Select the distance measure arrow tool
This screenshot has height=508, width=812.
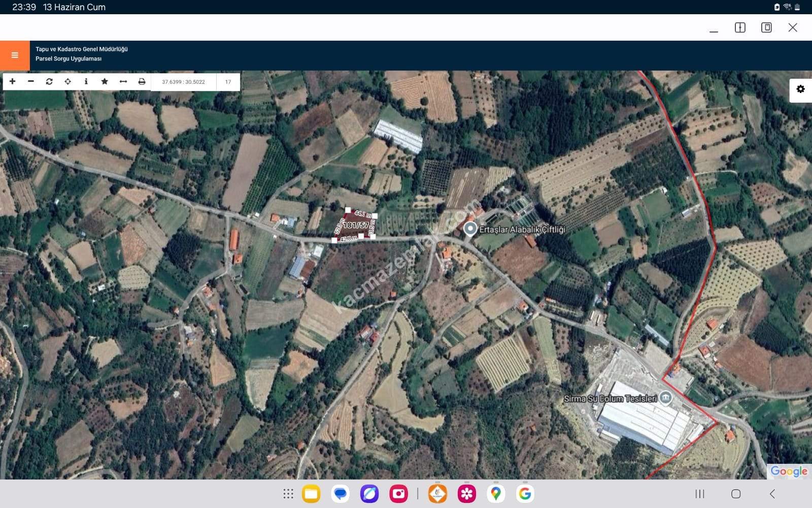[123, 81]
